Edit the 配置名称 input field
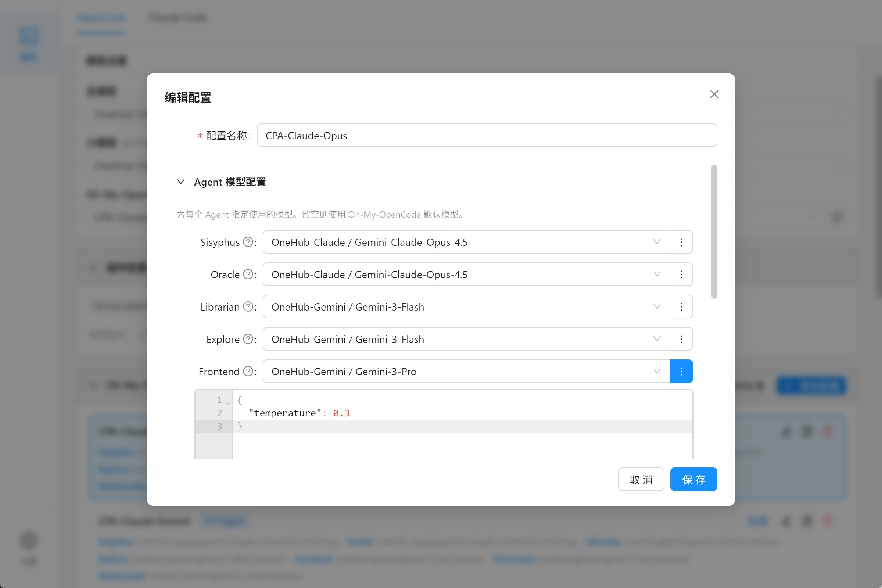This screenshot has width=882, height=588. point(487,135)
